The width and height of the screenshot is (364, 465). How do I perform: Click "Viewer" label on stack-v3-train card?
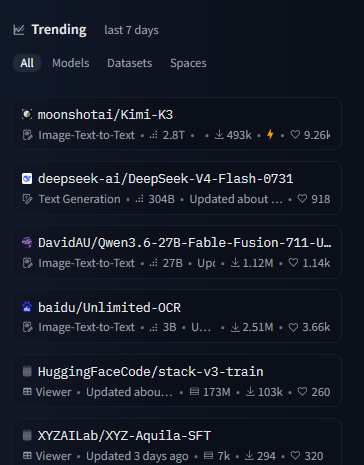(53, 392)
